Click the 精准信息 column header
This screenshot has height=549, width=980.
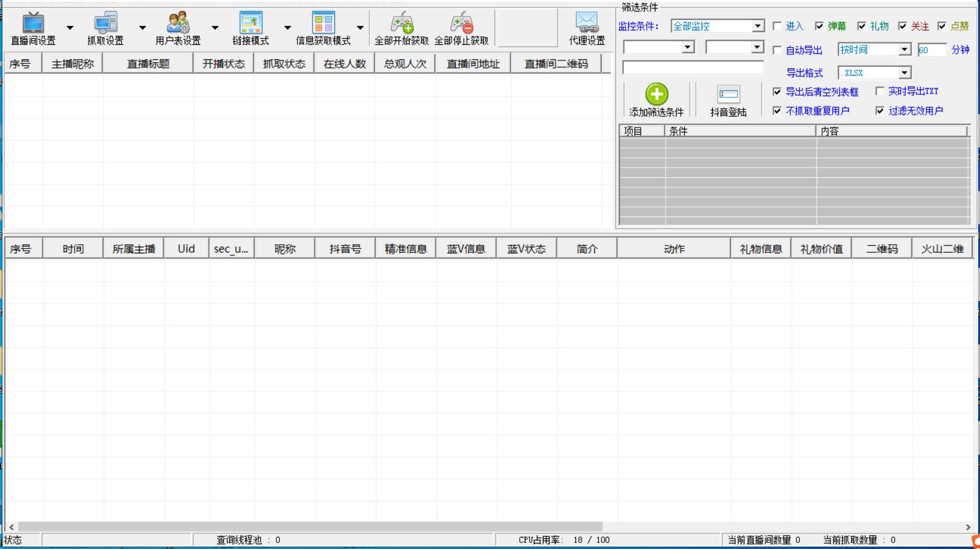[x=406, y=249]
